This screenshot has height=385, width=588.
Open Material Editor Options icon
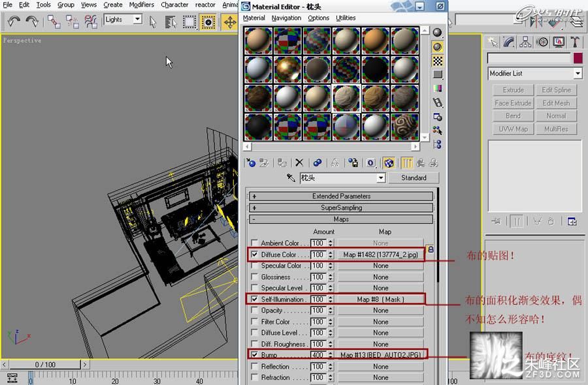pos(437,116)
